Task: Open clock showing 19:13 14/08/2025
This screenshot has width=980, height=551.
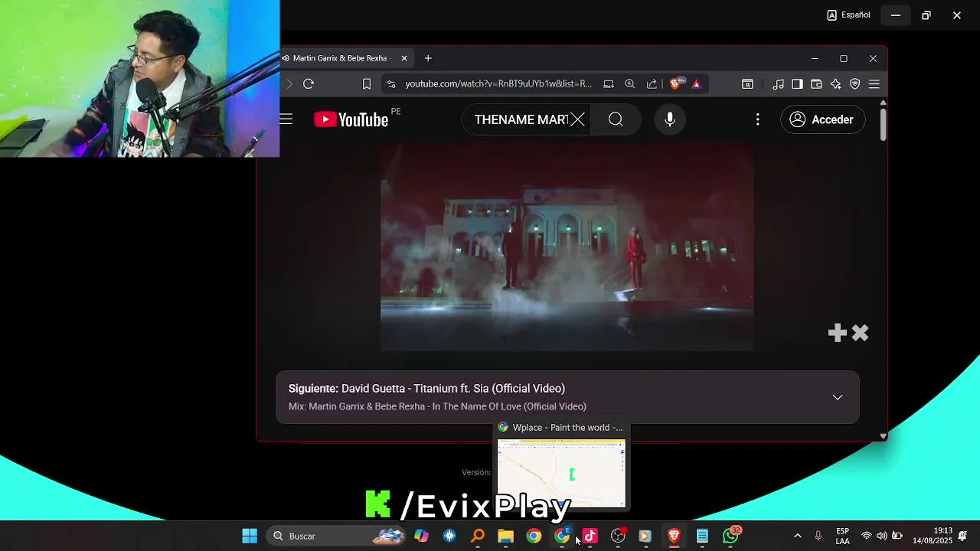Action: [x=932, y=536]
